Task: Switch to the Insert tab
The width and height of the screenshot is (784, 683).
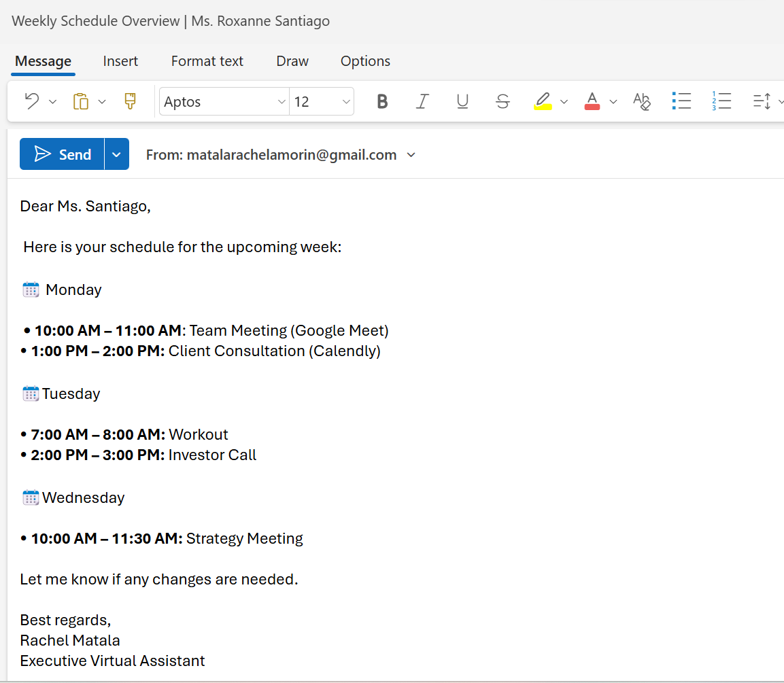Action: click(120, 61)
